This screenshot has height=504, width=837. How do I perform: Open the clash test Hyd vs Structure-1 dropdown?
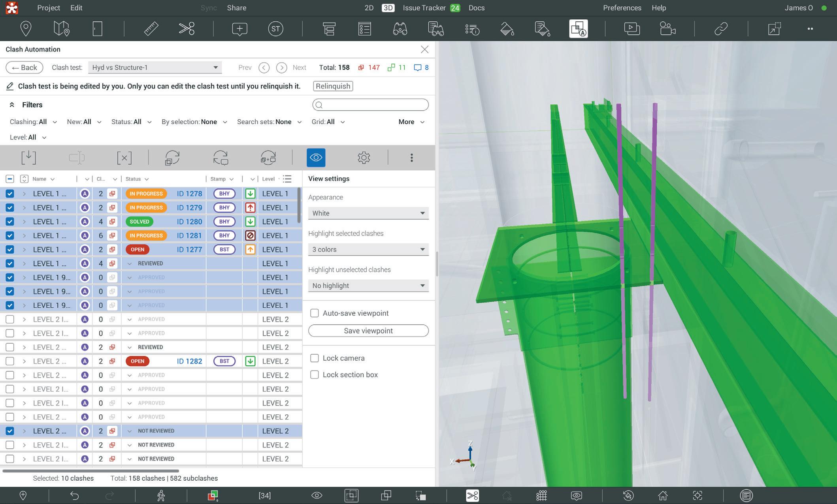pos(155,68)
